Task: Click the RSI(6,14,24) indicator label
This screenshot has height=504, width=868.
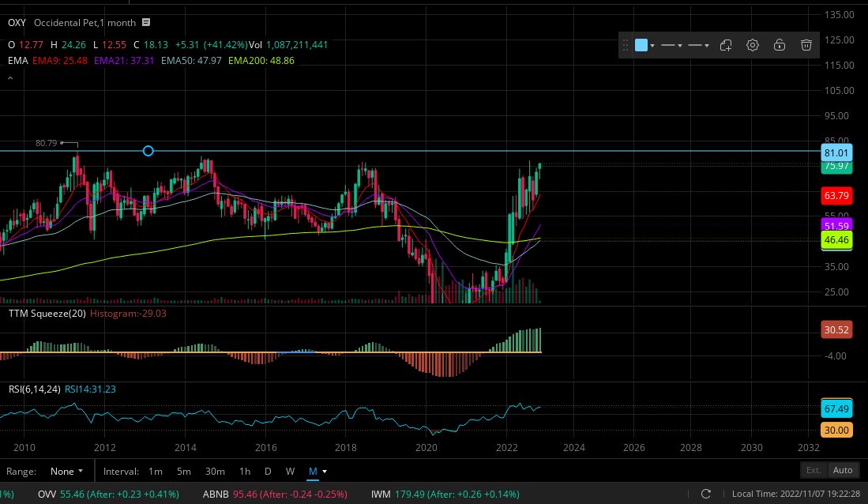Action: click(34, 389)
